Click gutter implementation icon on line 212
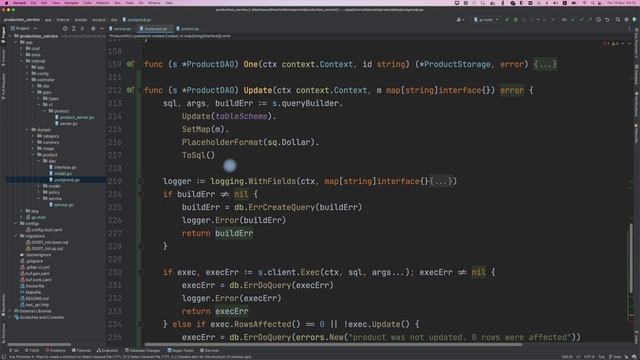This screenshot has height=360, width=640. click(130, 90)
